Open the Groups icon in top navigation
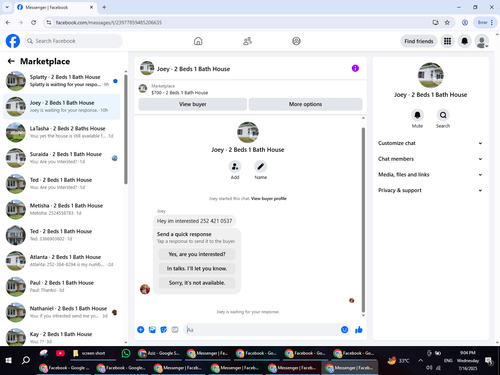The width and height of the screenshot is (500, 375). 296,41
